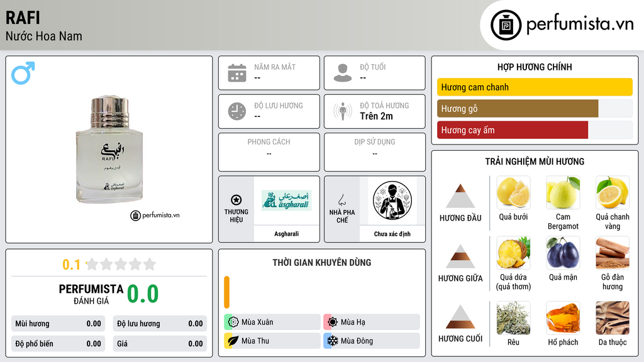Click the sillage icon for Độ toả hương
This screenshot has height=362, width=644.
pyautogui.click(x=343, y=111)
